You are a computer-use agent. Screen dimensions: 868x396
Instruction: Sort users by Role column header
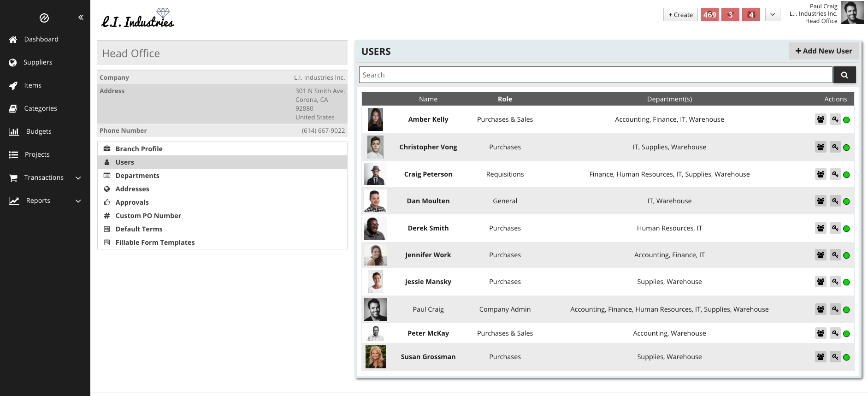tap(505, 99)
